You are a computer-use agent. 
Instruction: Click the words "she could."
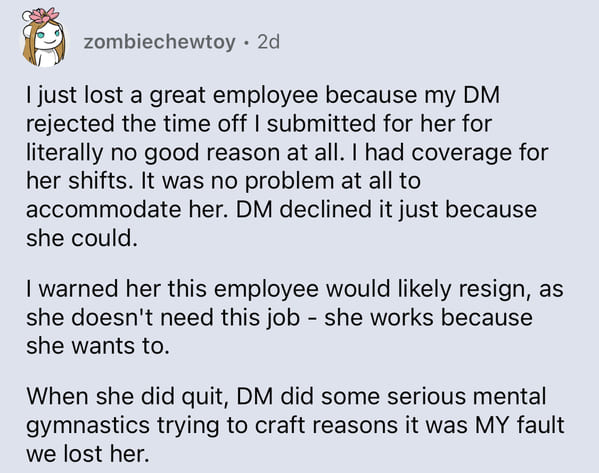pos(82,239)
